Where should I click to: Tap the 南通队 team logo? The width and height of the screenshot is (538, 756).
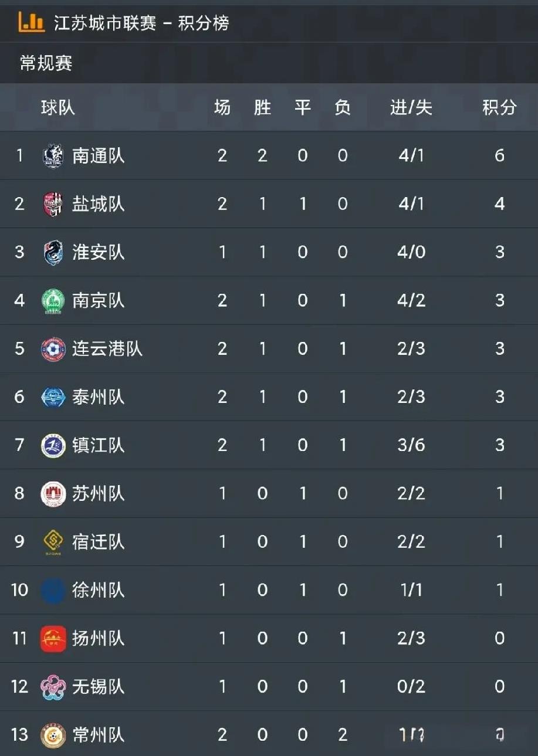pyautogui.click(x=53, y=156)
